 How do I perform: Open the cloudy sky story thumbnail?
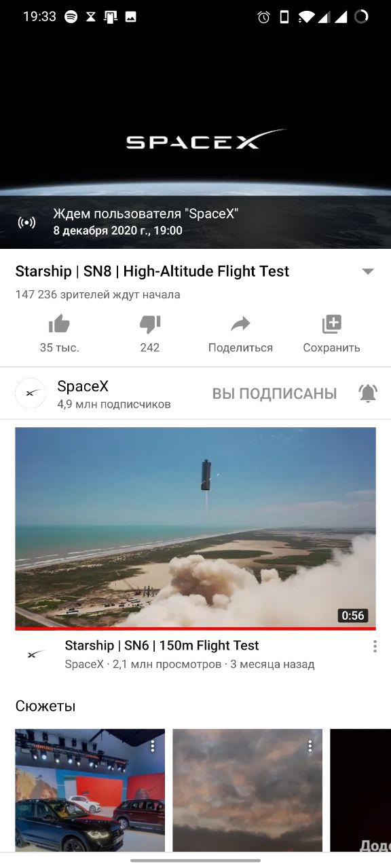(x=248, y=790)
